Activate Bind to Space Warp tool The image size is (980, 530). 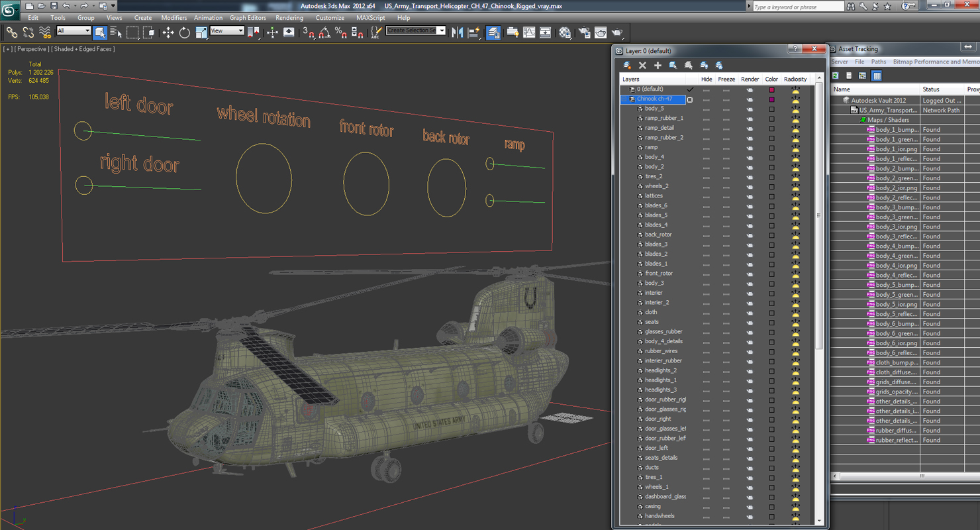pos(45,32)
